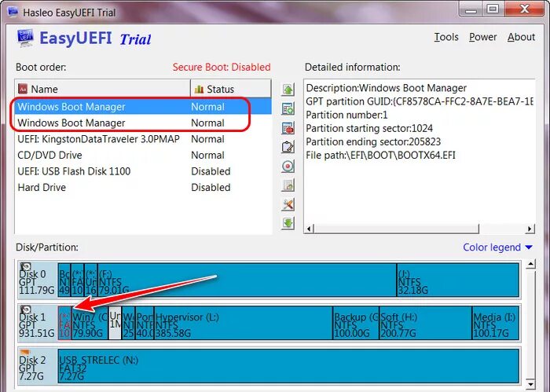550x392 pixels.
Task: Click Partition ending sector:205823 line
Action: (373, 141)
